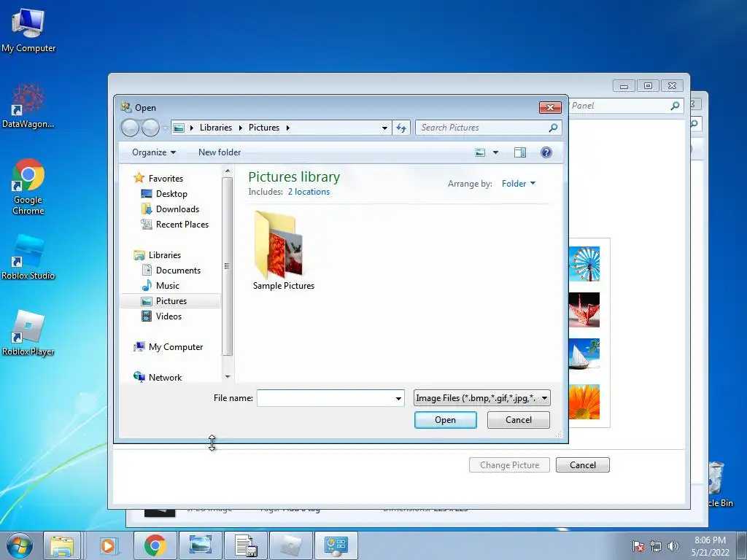747x560 pixels.
Task: Open the view options dropdown arrow
Action: tap(495, 152)
